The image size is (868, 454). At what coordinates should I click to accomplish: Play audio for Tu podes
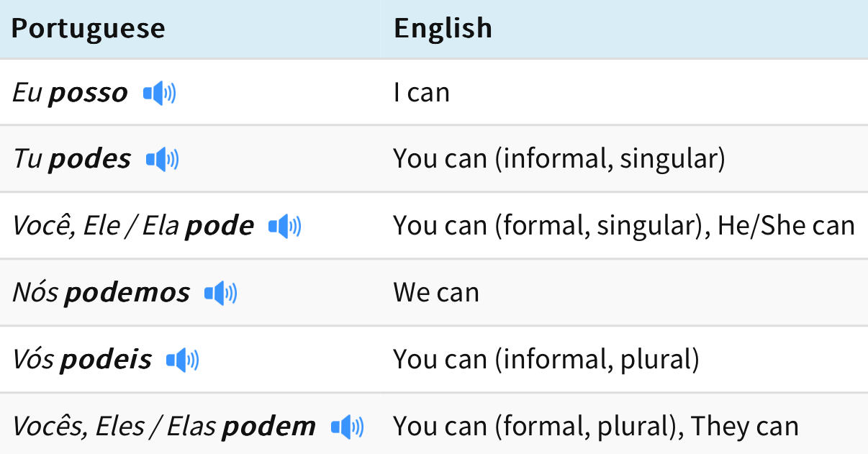pos(163,159)
